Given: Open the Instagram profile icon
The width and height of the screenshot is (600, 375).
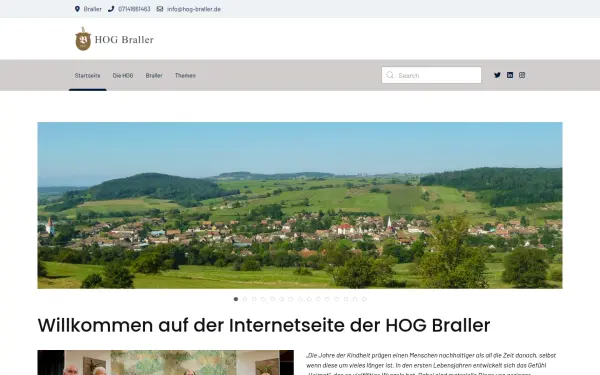Looking at the screenshot, I should [522, 75].
